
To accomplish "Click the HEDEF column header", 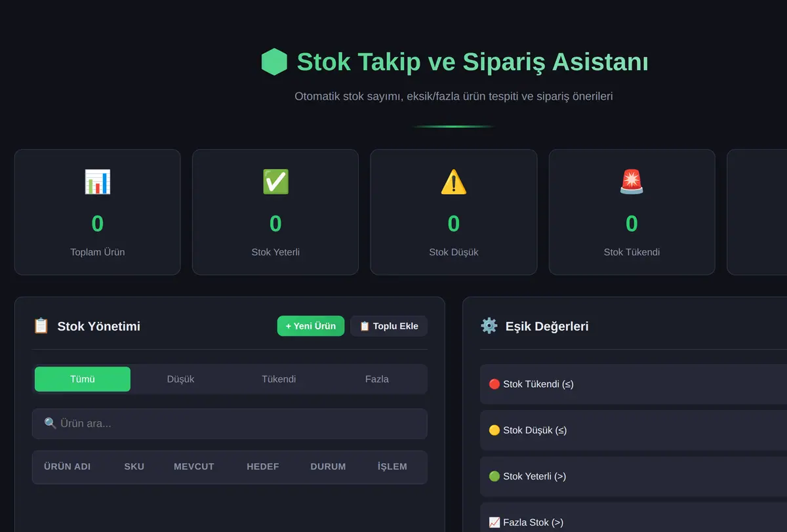I will coord(263,467).
